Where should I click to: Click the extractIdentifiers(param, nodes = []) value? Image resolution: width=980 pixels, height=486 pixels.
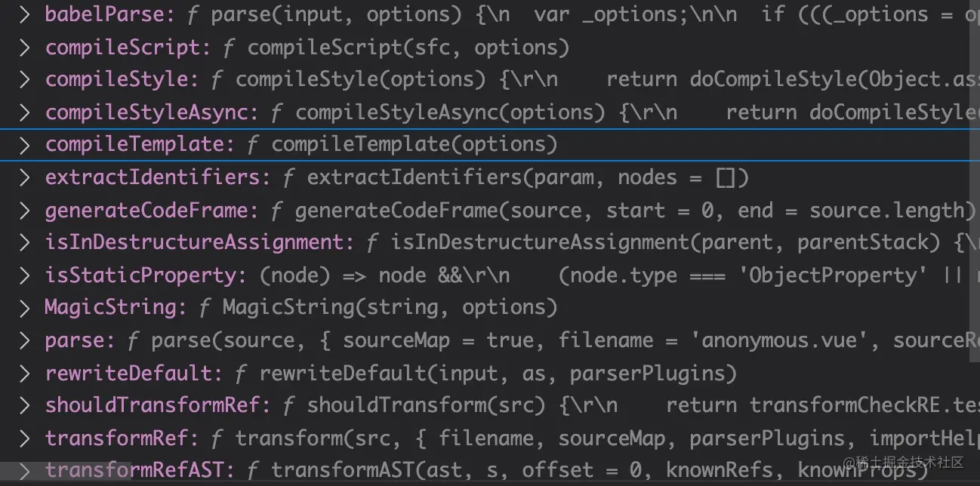pos(516,178)
